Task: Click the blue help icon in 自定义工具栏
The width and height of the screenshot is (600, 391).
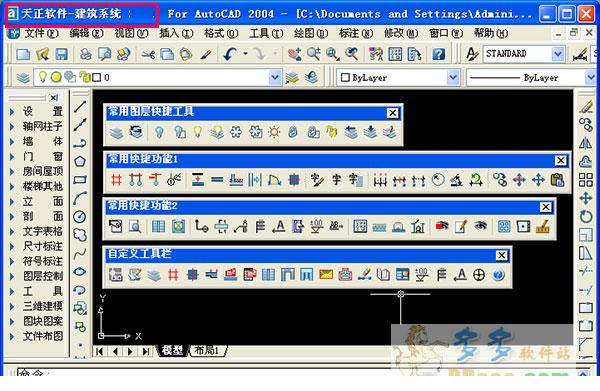Action: point(498,274)
